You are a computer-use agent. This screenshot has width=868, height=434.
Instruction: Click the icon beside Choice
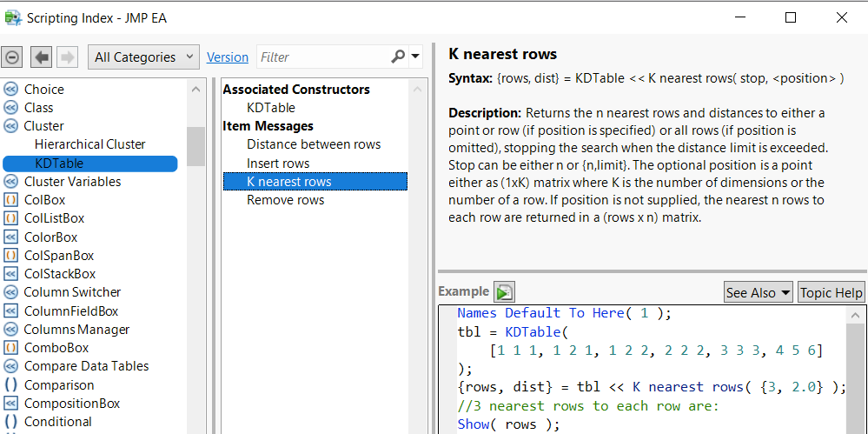pos(10,90)
